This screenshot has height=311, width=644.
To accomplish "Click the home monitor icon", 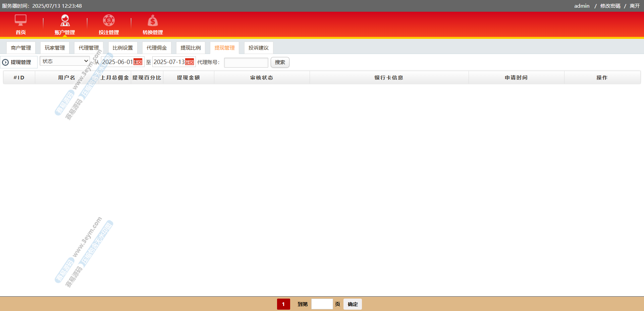I will 20,20.
